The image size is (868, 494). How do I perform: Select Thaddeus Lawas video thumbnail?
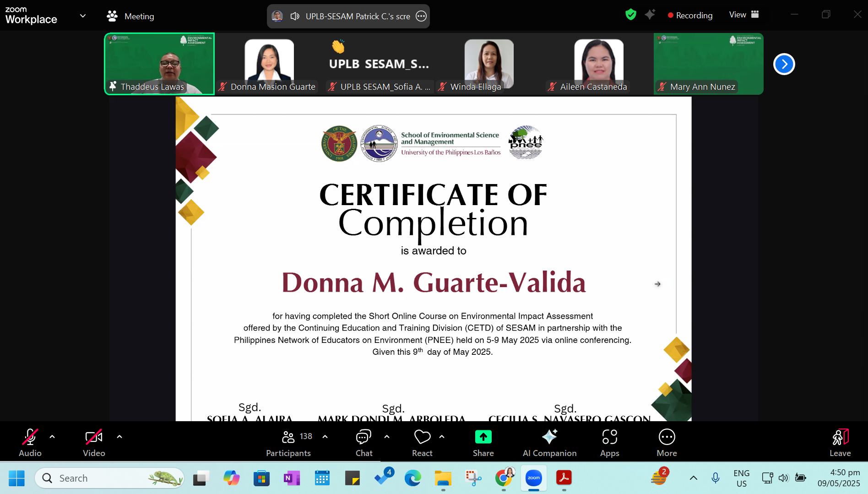159,64
